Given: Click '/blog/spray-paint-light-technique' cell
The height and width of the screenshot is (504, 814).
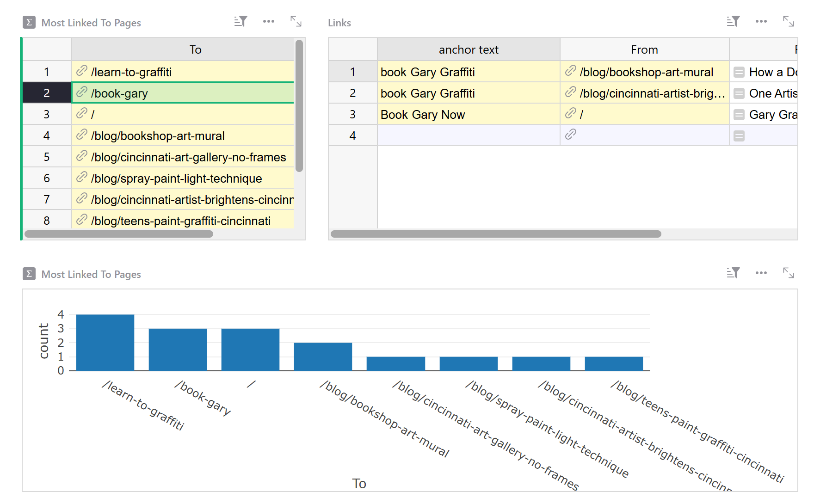Looking at the screenshot, I should pos(183,178).
